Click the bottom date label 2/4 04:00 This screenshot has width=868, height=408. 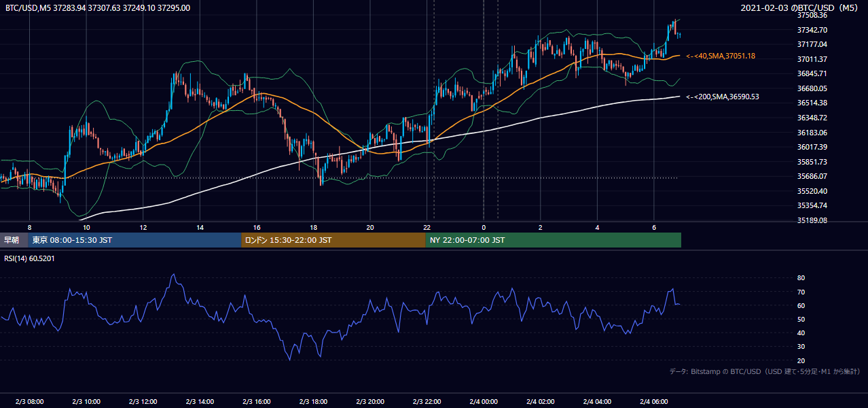tap(597, 401)
